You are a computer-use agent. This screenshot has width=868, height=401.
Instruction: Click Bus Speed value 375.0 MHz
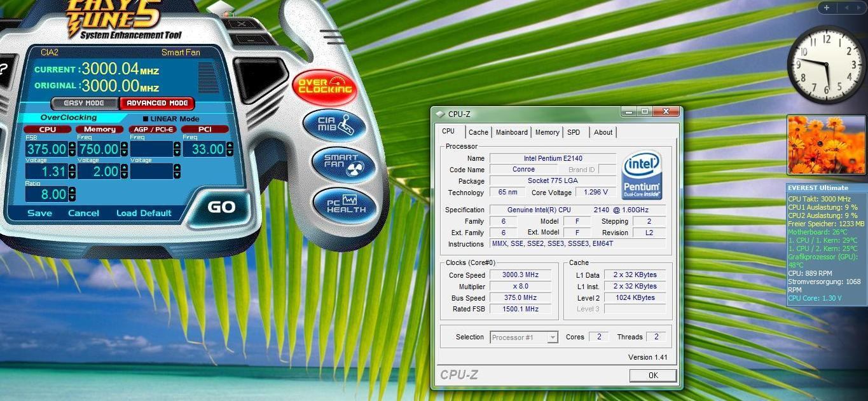pyautogui.click(x=520, y=298)
